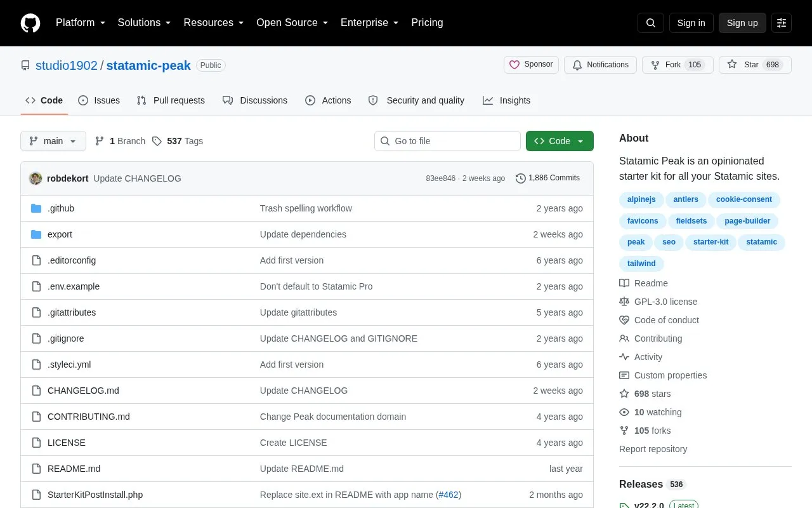Click the Go to file field
Viewport: 812px width, 508px height.
pyautogui.click(x=447, y=141)
